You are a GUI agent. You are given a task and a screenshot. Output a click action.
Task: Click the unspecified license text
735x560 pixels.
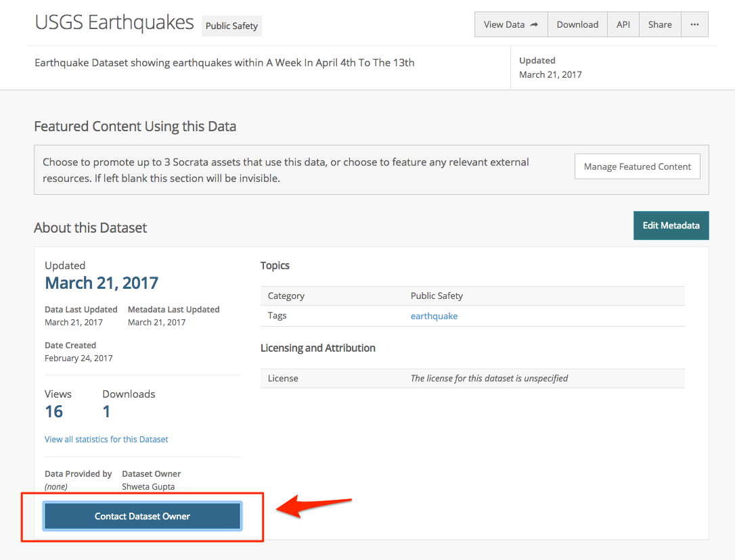489,378
